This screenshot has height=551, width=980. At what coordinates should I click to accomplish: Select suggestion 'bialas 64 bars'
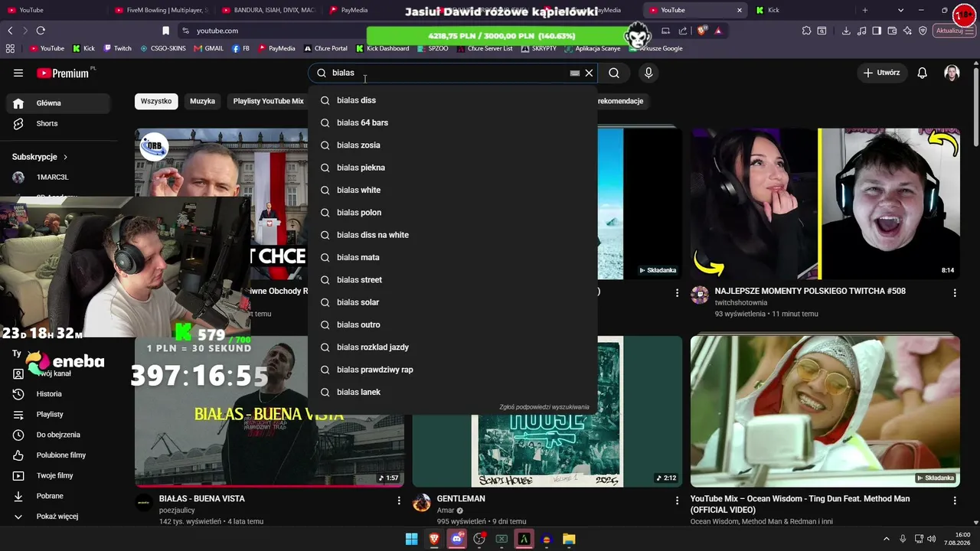pyautogui.click(x=452, y=122)
